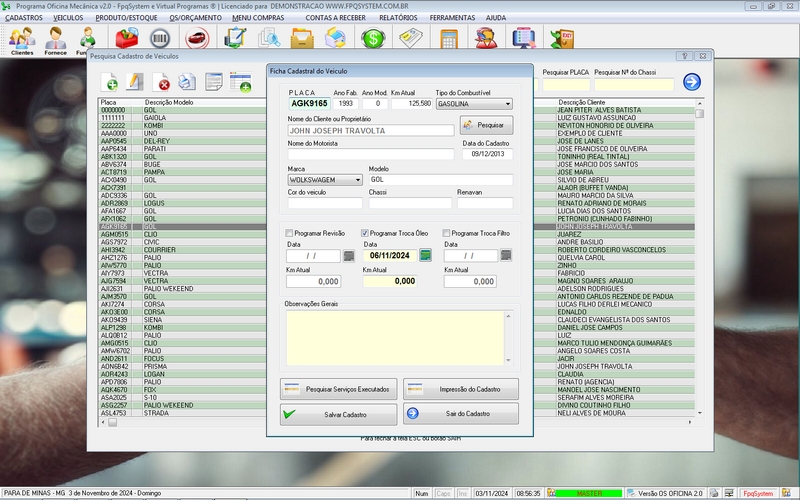
Task: Click the calendar icon beside Troca Óleo date
Action: (425, 255)
